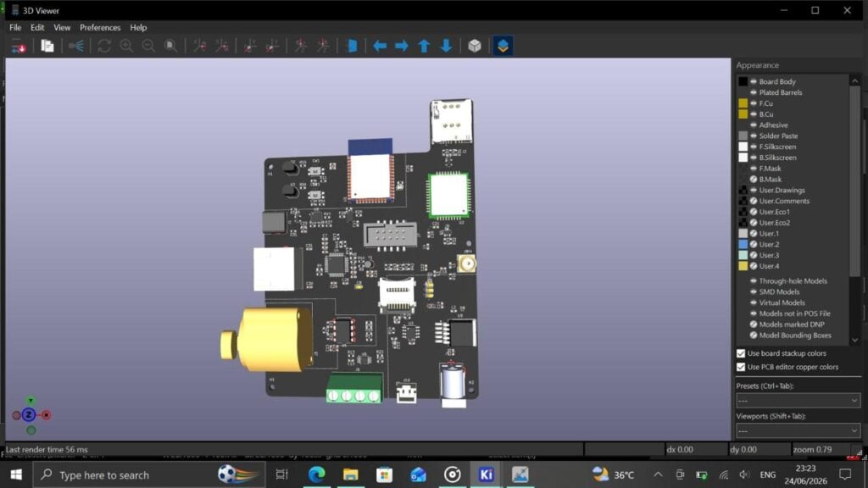The height and width of the screenshot is (488, 868).
Task: Flip the board view
Action: (x=352, y=46)
